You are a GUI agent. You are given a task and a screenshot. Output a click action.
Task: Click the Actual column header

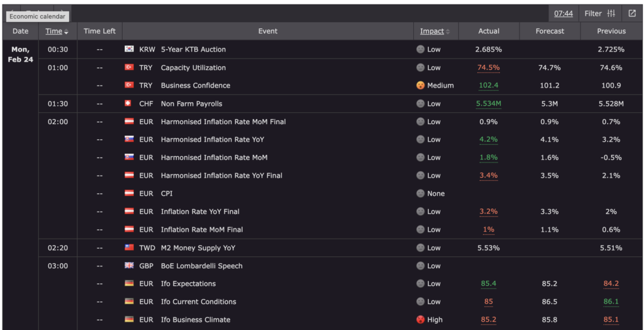coord(489,31)
